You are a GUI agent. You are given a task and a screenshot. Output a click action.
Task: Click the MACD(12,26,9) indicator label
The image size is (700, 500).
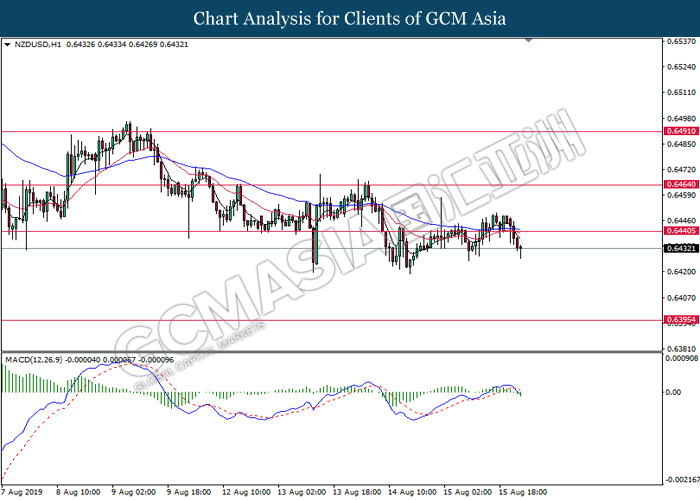[x=33, y=359]
